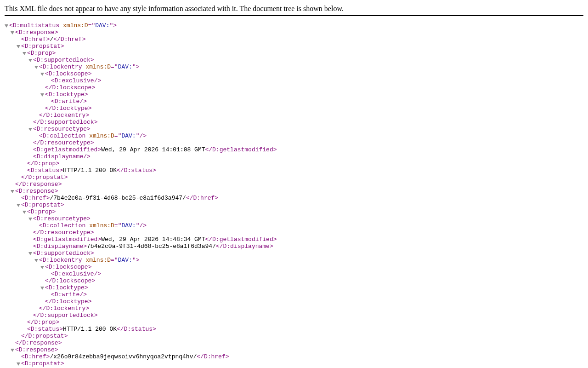Click href /x26o9r84zebba9jeqwsoivv6hnyqoa2vtpnq4hv/

(123, 357)
